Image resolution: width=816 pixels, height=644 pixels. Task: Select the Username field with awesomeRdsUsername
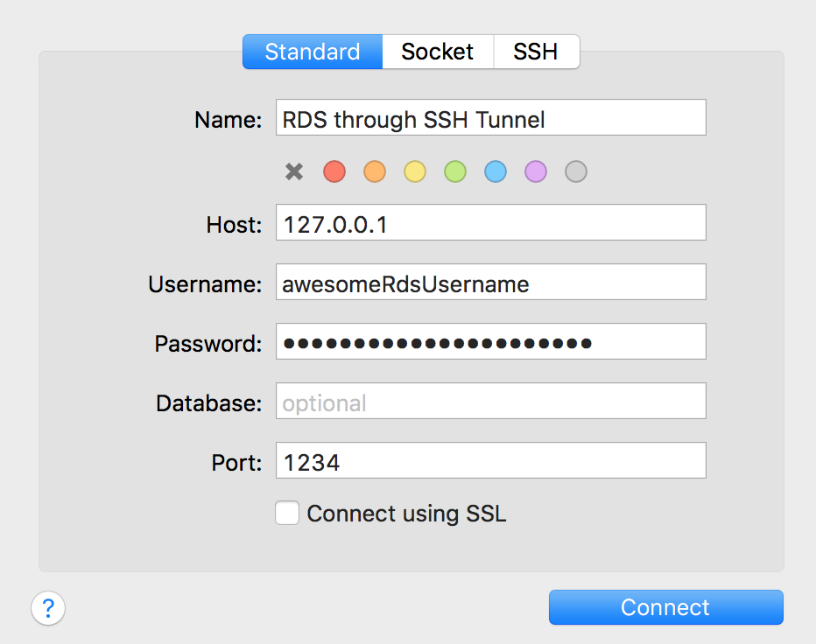(x=490, y=282)
